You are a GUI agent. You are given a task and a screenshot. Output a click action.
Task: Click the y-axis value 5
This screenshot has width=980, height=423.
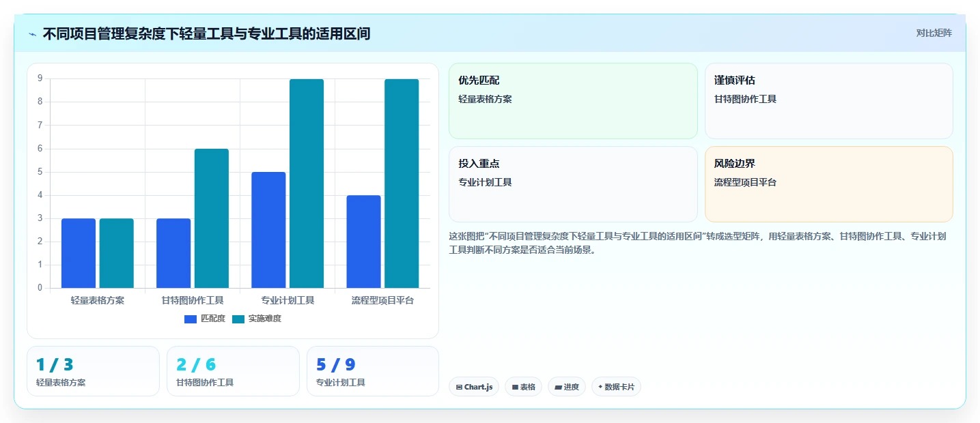point(40,172)
